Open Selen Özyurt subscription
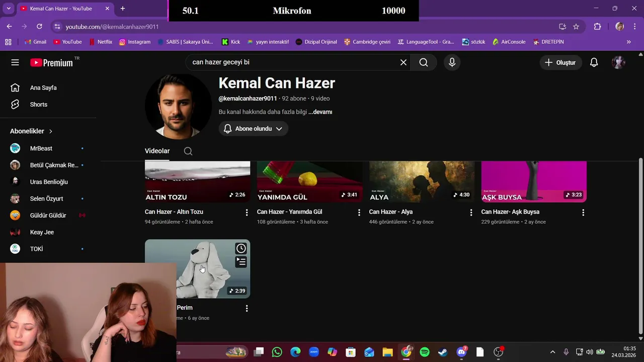Screen dimensions: 644x362 click(48, 199)
